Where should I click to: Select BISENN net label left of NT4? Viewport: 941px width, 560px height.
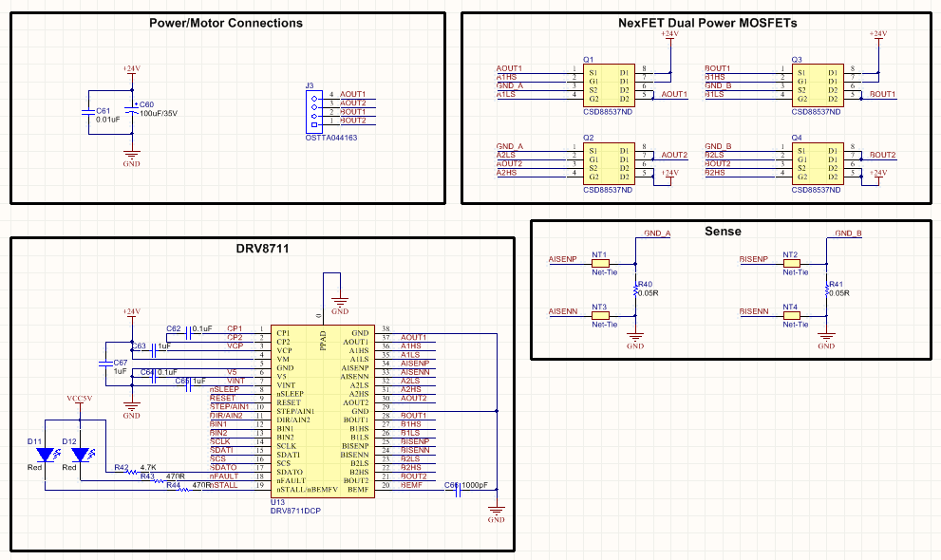coord(754,311)
